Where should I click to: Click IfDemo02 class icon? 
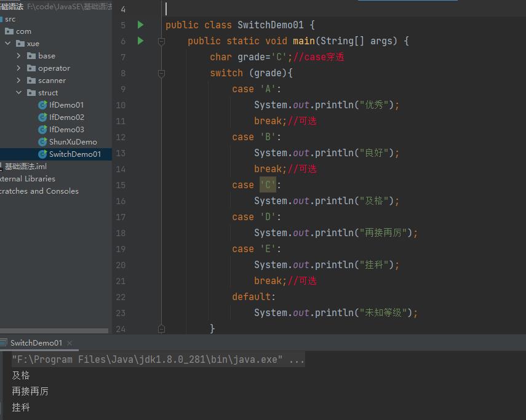(42, 117)
